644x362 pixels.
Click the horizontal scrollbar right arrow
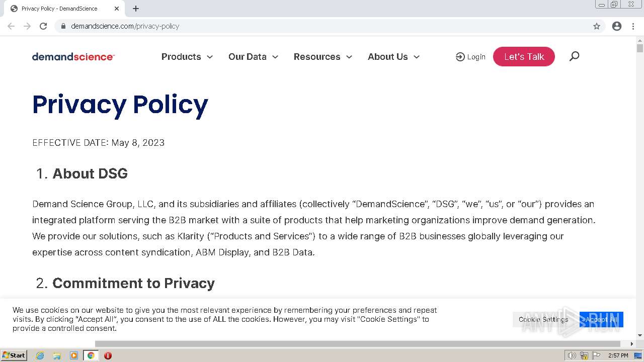click(x=632, y=344)
